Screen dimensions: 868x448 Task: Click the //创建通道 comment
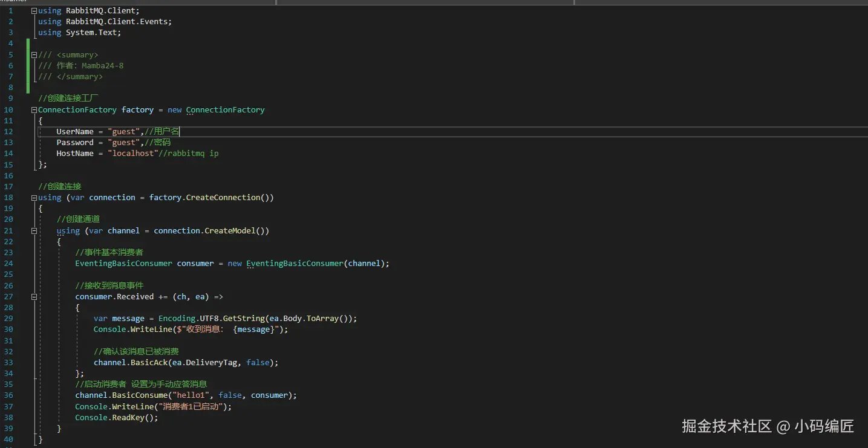79,219
